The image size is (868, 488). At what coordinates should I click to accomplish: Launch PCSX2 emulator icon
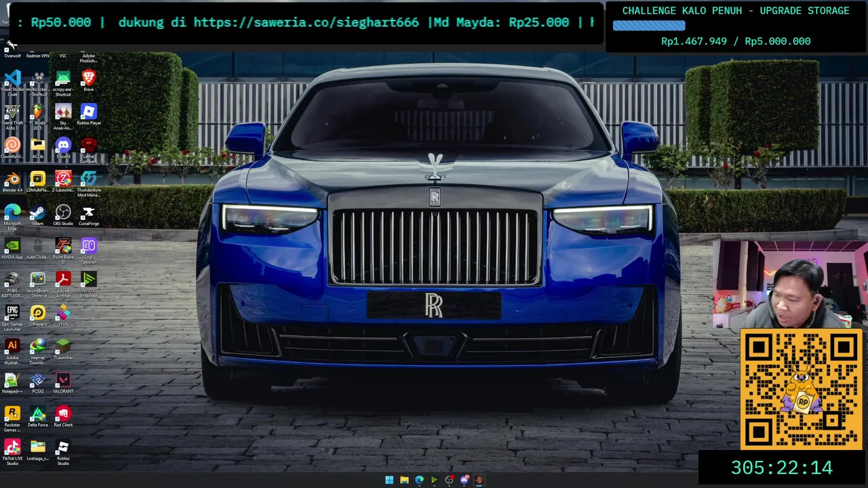point(38,382)
